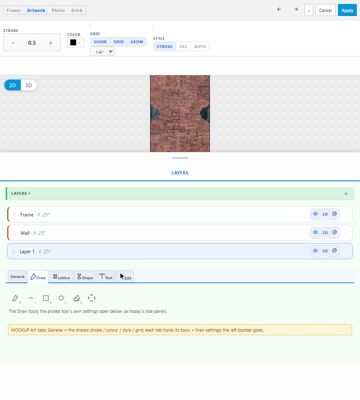
Task: Set style to STROKE
Action: 165,46
